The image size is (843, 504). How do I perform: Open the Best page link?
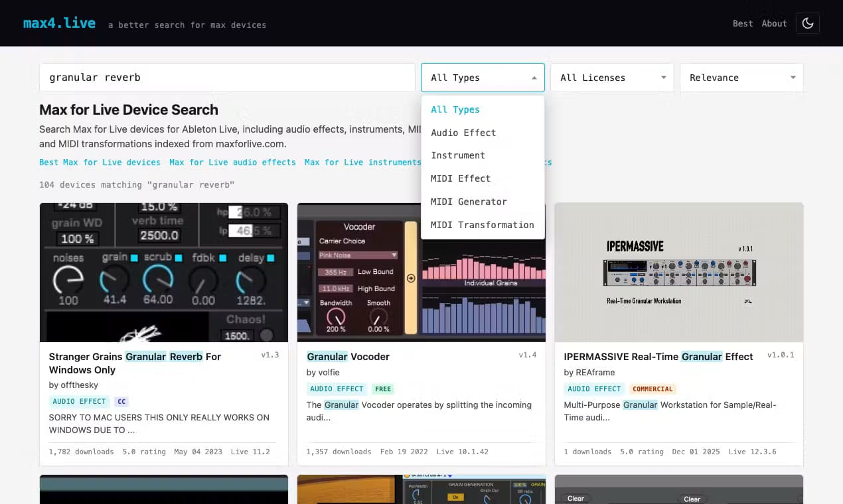pyautogui.click(x=743, y=23)
